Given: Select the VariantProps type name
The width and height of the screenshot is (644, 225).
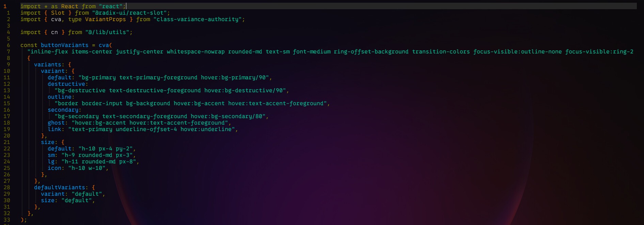Looking at the screenshot, I should [x=105, y=19].
